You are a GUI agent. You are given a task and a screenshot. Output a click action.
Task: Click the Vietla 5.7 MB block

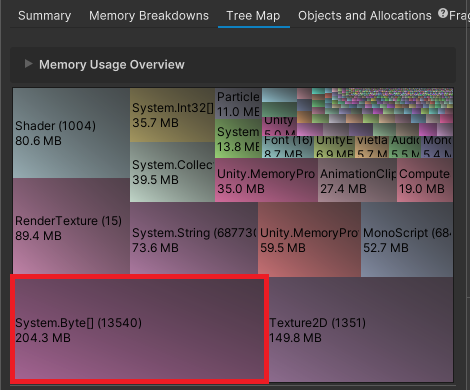pyautogui.click(x=372, y=147)
